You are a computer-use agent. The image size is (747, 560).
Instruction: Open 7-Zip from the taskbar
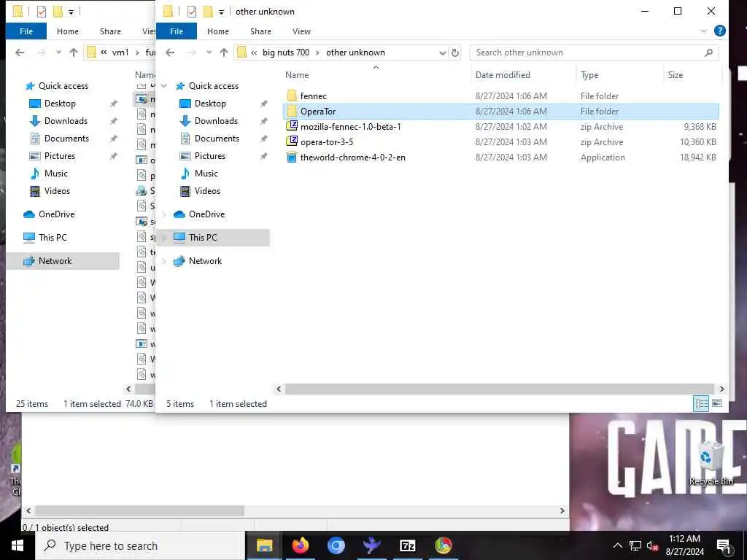click(x=407, y=545)
